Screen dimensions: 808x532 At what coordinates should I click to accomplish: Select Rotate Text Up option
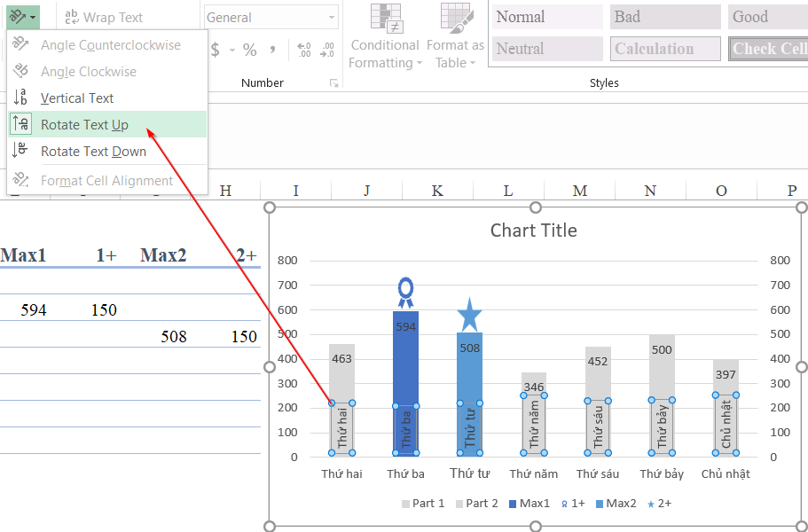pyautogui.click(x=84, y=125)
